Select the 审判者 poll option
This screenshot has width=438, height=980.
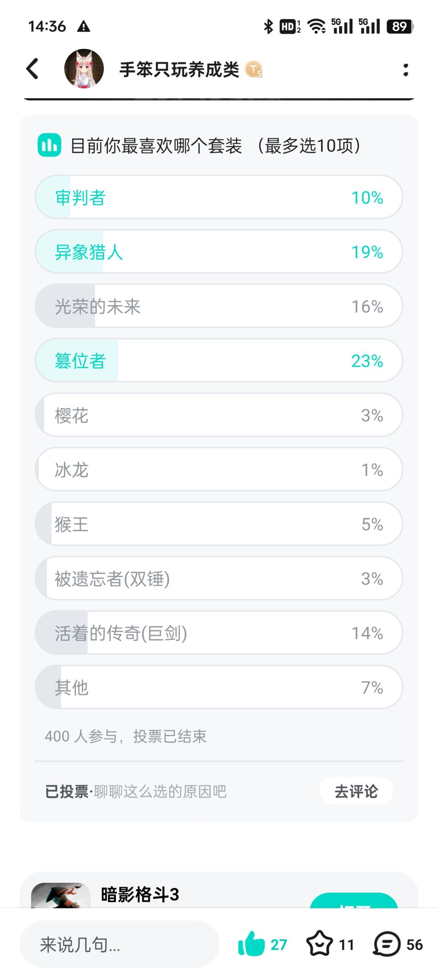coord(219,197)
